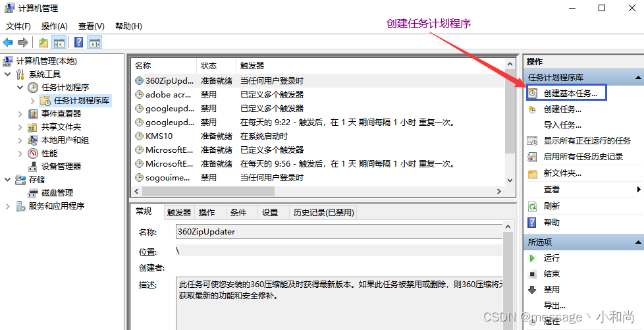
Task: Click the 禁用 down-arrow icon
Action: tap(532, 290)
